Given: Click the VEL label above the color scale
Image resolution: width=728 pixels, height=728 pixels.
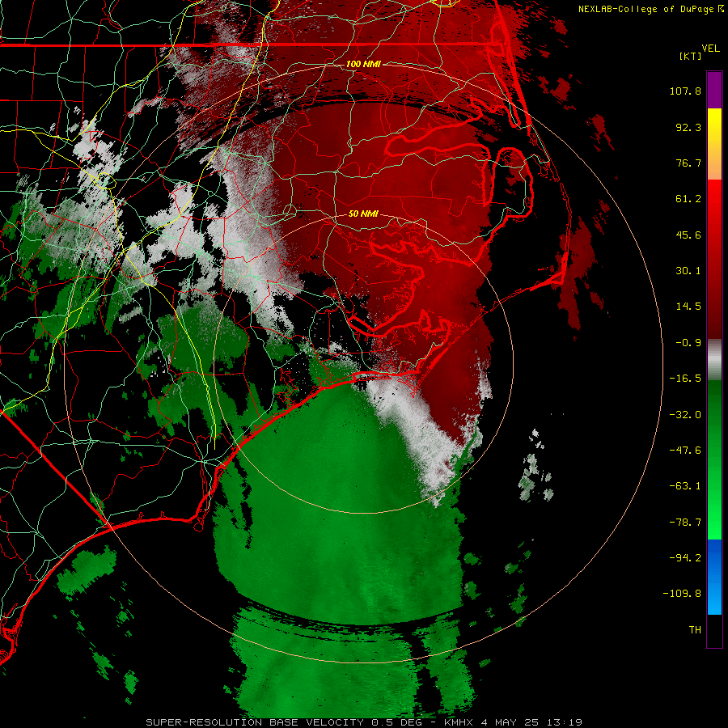Looking at the screenshot, I should [710, 48].
